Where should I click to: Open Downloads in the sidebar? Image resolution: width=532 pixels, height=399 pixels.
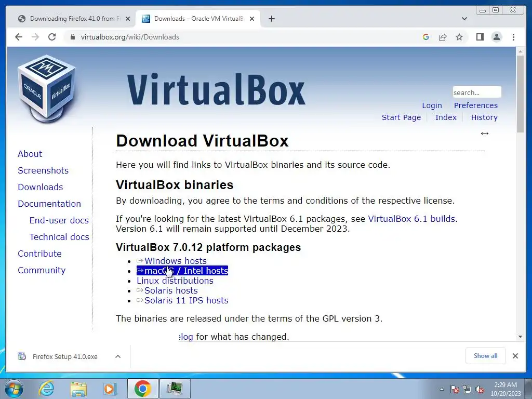[41, 187]
